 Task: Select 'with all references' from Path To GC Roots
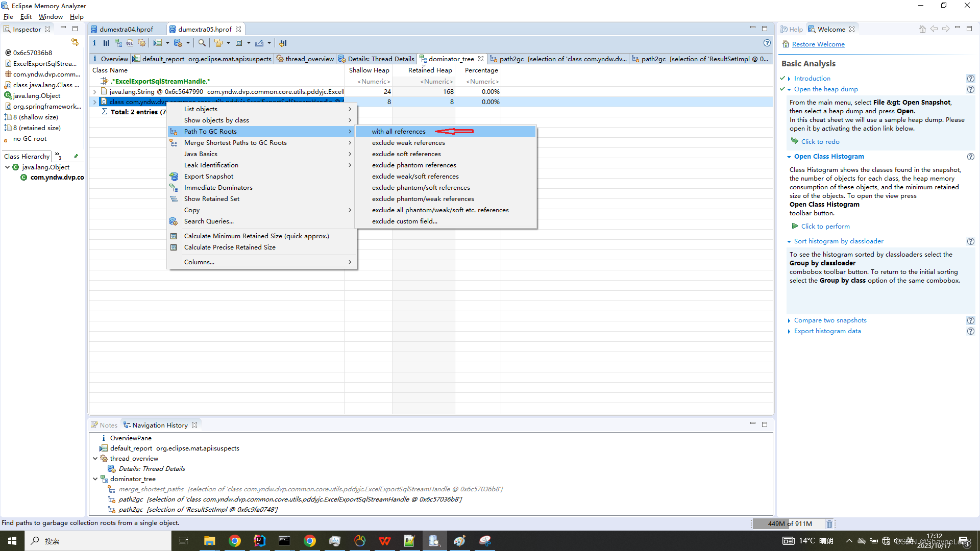point(399,131)
